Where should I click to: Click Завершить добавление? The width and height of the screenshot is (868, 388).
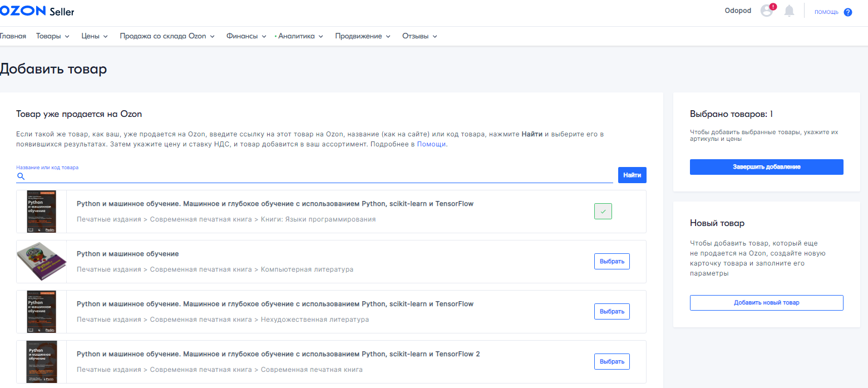click(x=767, y=167)
